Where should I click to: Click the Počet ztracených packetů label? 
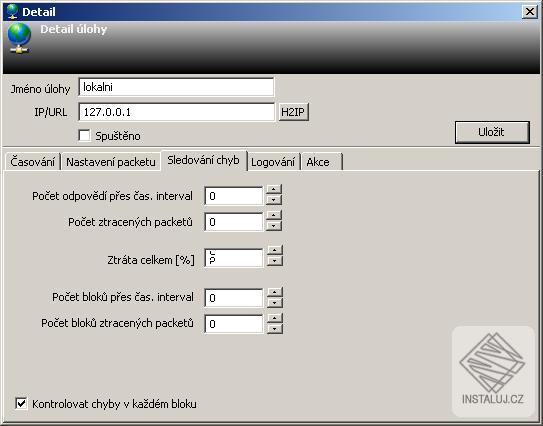point(130,222)
